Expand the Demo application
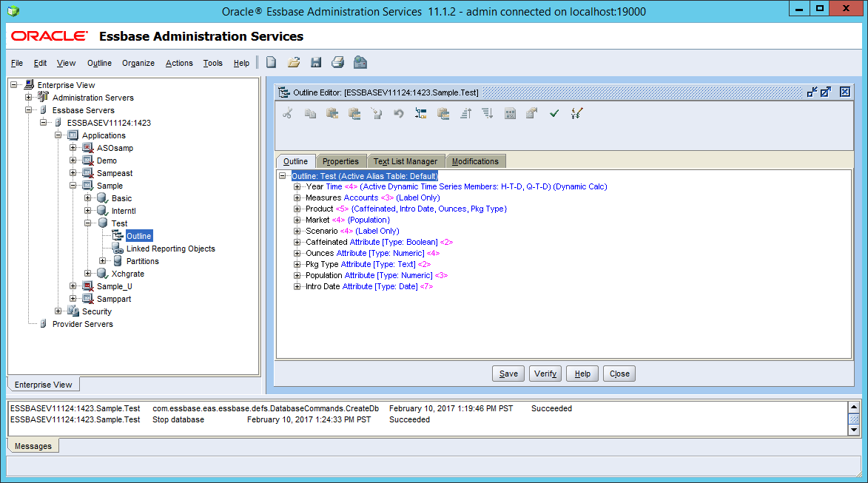This screenshot has width=868, height=483. [73, 161]
